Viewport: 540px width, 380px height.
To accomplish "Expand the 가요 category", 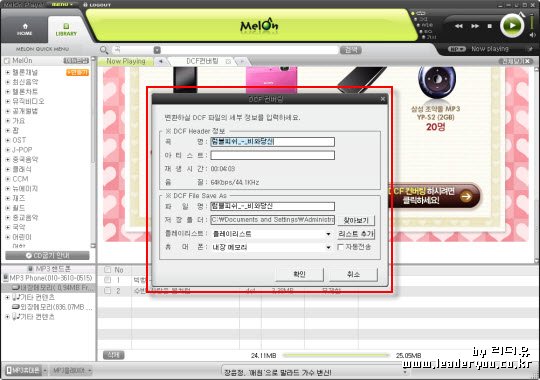I will tap(8, 121).
